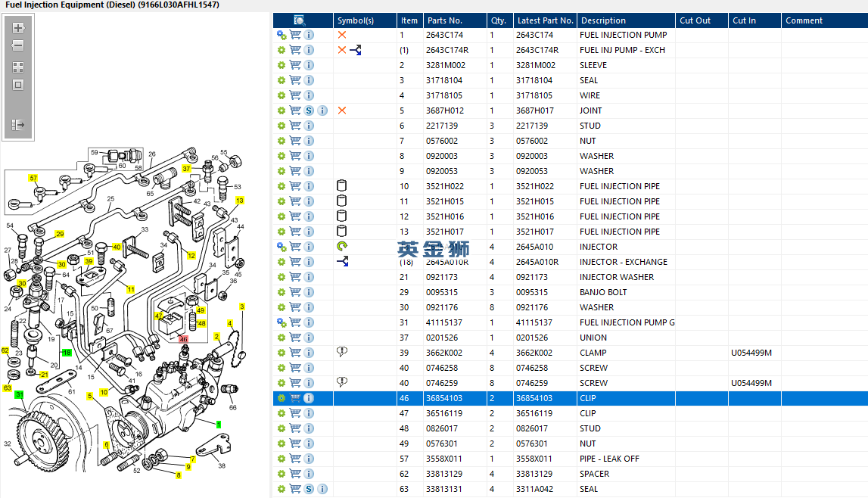Show info for NUT 0576002

pyautogui.click(x=309, y=141)
